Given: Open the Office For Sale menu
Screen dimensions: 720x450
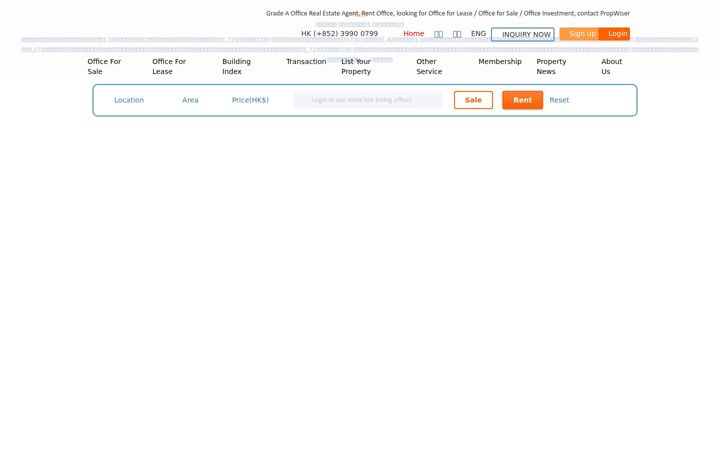Looking at the screenshot, I should point(105,66).
